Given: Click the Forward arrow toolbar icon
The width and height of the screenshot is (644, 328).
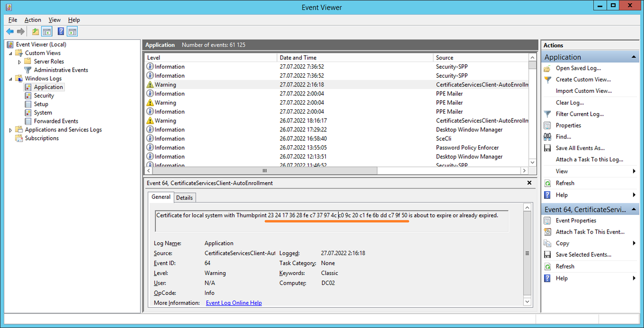Looking at the screenshot, I should coord(20,32).
